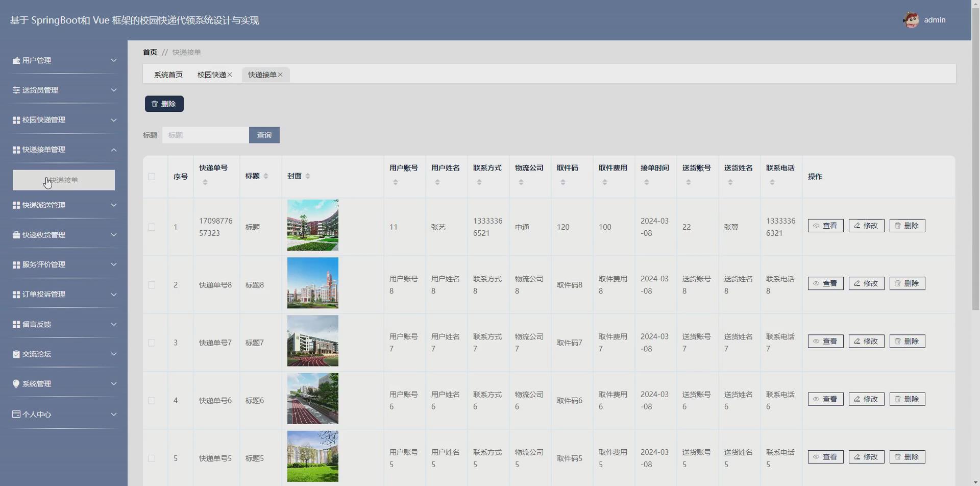Open the 快递接单 submenu item
This screenshot has height=486, width=980.
click(x=64, y=180)
